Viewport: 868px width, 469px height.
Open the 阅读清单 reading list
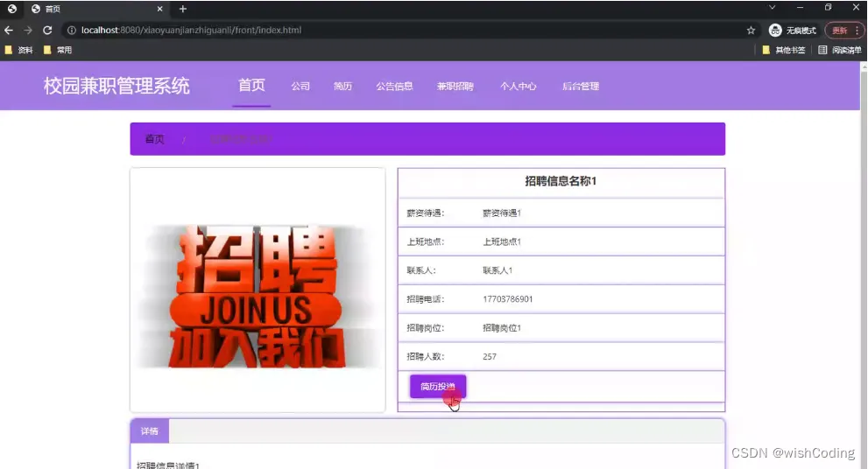(x=840, y=50)
